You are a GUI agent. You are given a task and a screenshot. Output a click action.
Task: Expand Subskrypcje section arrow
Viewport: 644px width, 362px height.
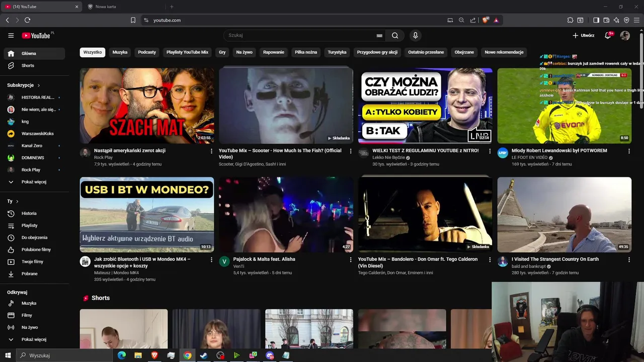tap(38, 85)
